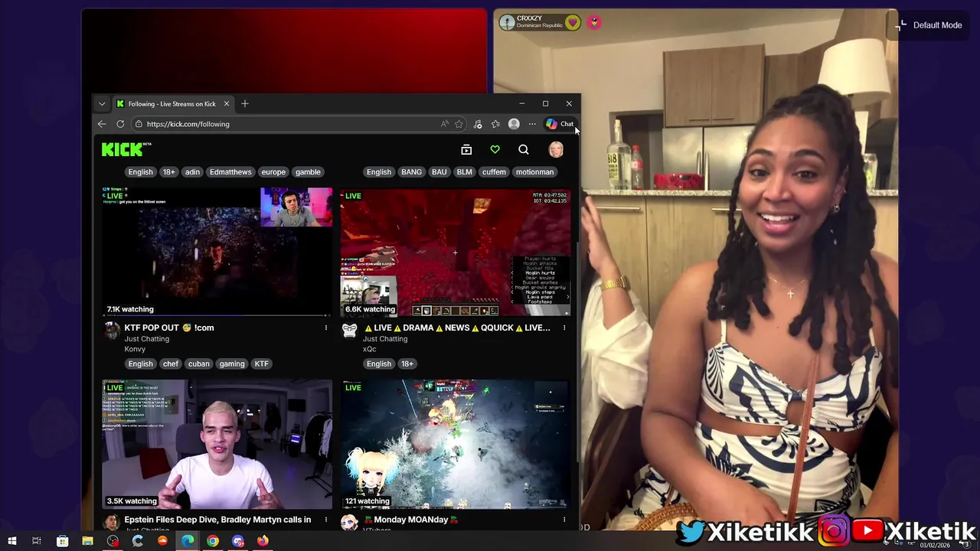Open the Monday MOANday stream thumbnail

[456, 444]
